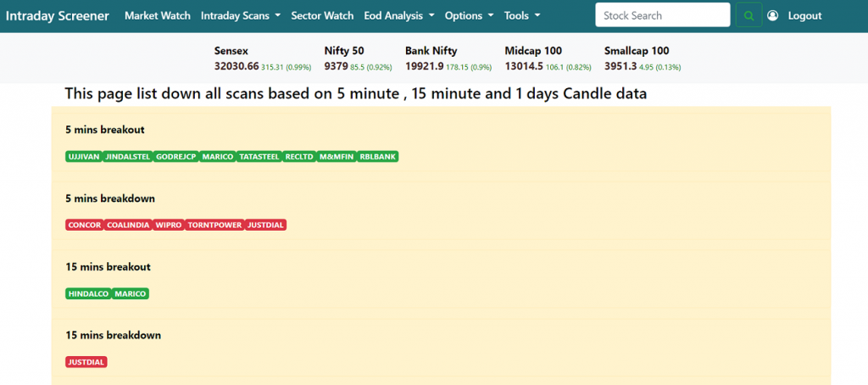Select JUSTDIAL under 5 mins breakdown
Screen dimensions: 868x385
[x=265, y=225]
